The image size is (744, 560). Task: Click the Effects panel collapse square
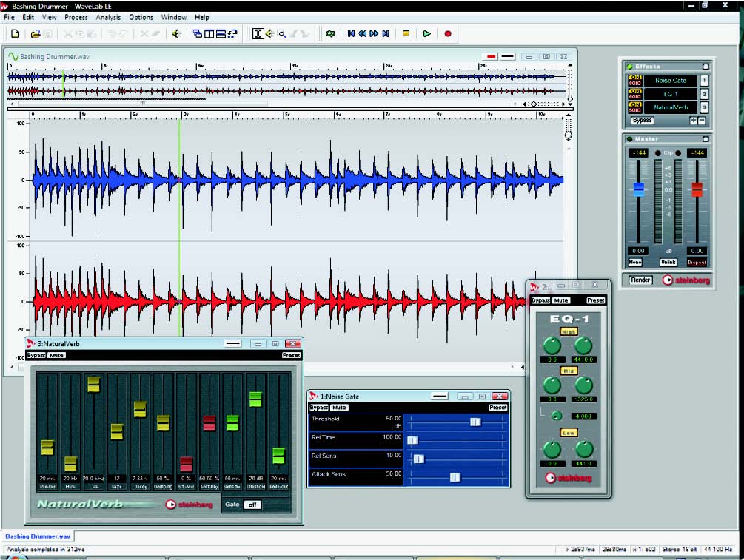[706, 67]
